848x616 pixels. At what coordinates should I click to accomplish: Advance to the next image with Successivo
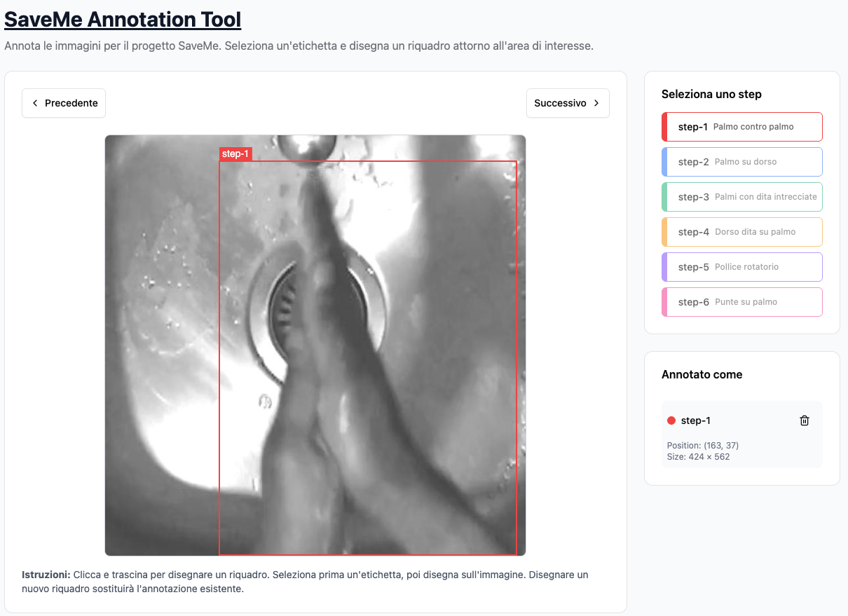(x=568, y=103)
